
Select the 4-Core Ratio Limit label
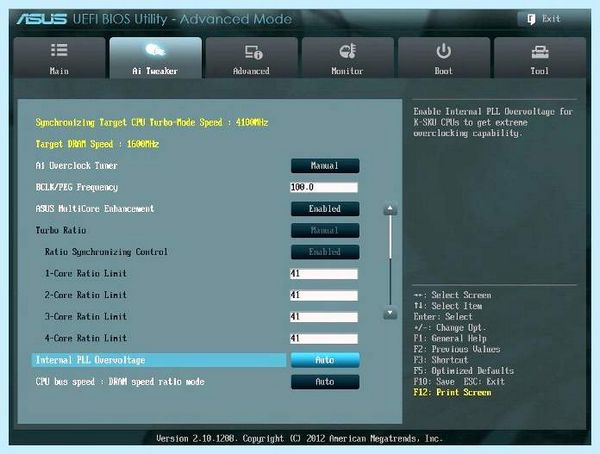(x=86, y=338)
